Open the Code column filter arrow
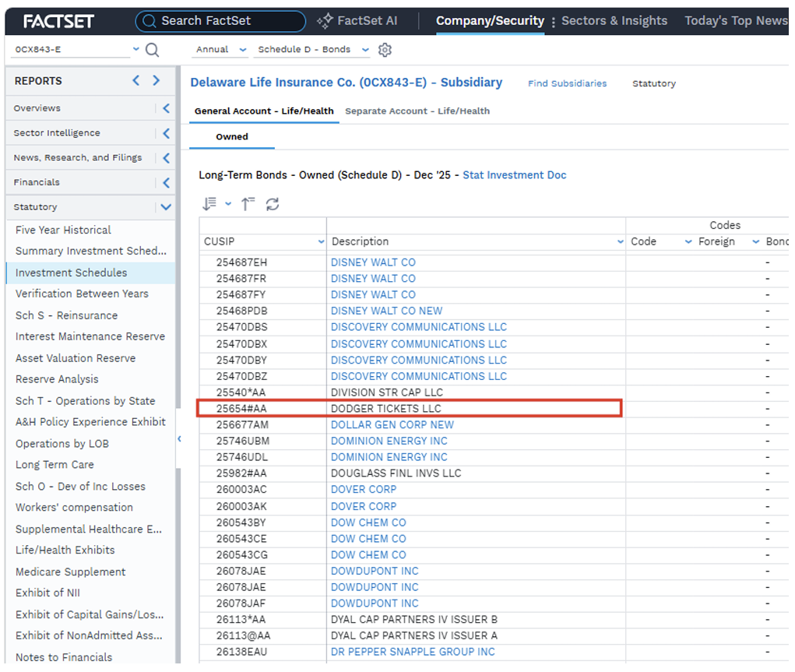This screenshot has width=795, height=672. [688, 241]
